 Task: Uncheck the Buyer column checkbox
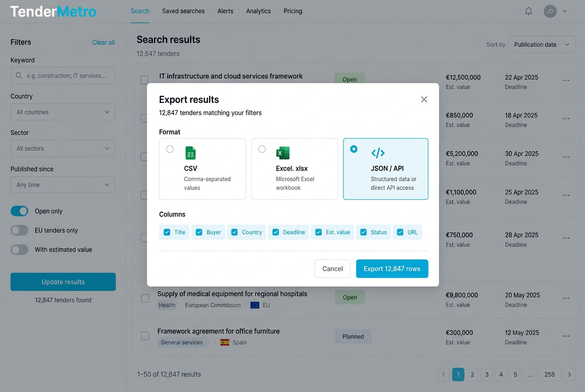point(199,232)
